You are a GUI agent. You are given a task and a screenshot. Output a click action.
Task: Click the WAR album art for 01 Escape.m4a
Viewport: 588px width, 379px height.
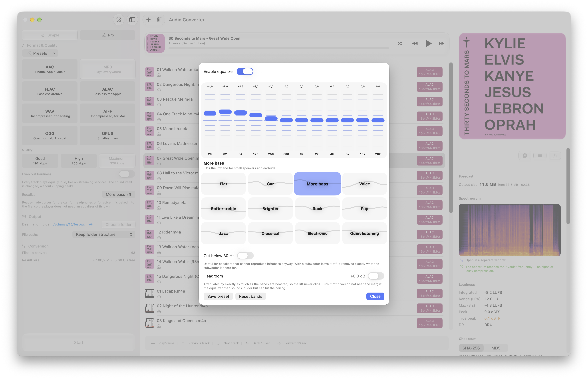click(x=150, y=293)
